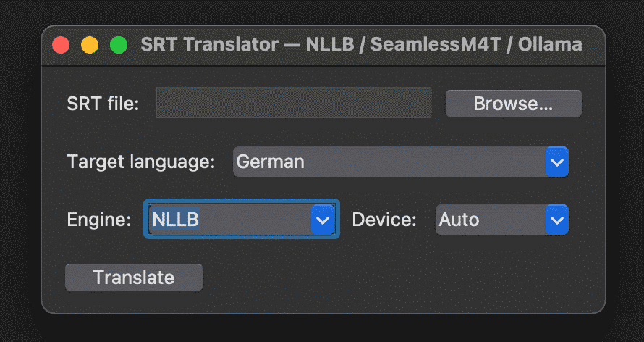The height and width of the screenshot is (342, 644).
Task: Click the "Target language:" label
Action: point(141,162)
